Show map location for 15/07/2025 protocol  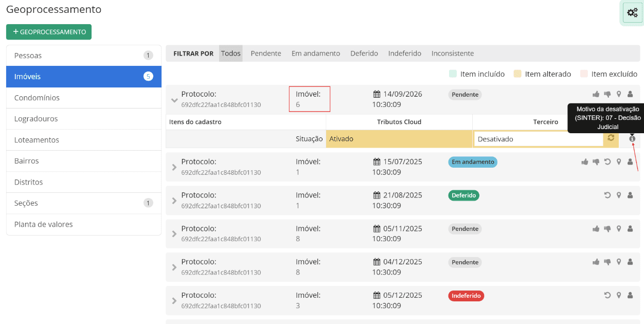[x=619, y=161]
